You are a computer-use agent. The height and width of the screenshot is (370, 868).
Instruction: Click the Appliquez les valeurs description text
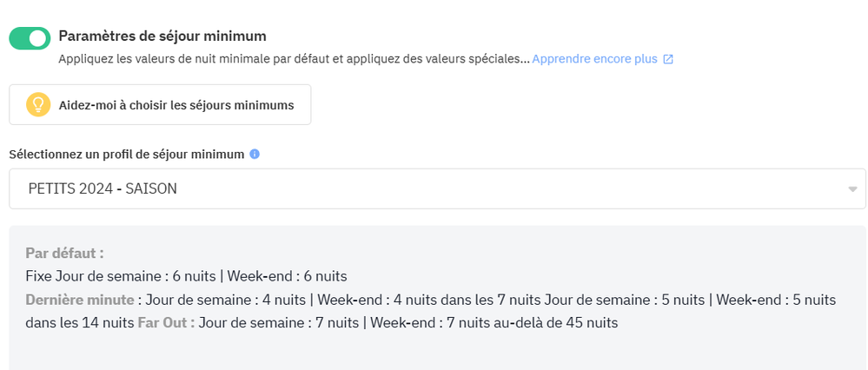pyautogui.click(x=294, y=59)
